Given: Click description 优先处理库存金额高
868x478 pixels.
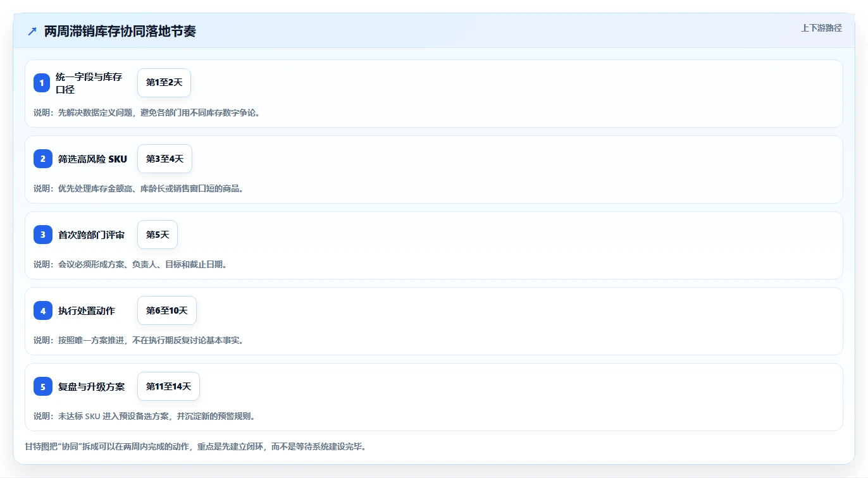Looking at the screenshot, I should tap(139, 188).
